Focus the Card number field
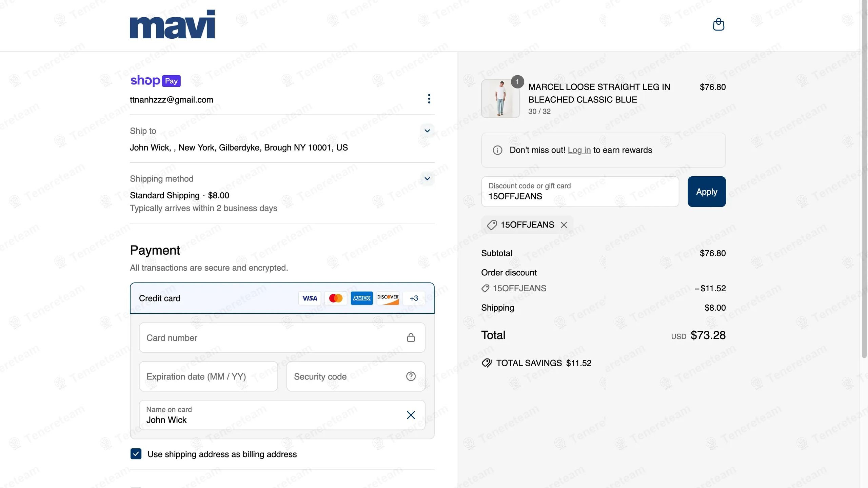868x488 pixels. 282,338
